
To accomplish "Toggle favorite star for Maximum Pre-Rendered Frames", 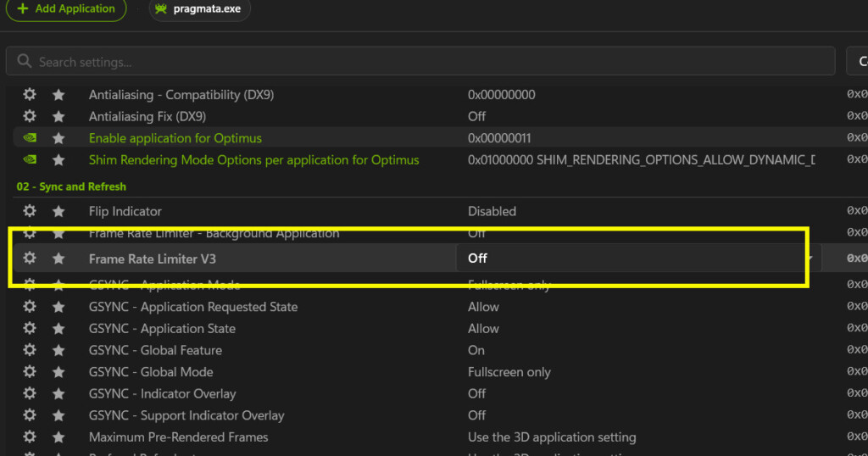I will point(58,437).
